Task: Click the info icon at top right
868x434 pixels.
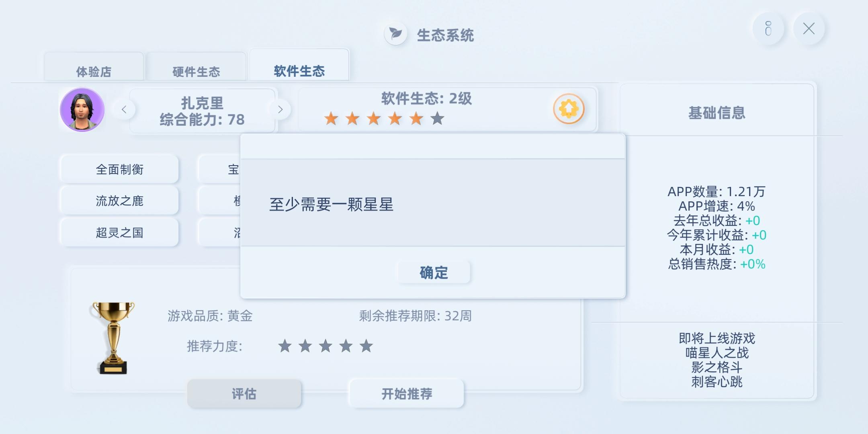Action: click(x=768, y=29)
